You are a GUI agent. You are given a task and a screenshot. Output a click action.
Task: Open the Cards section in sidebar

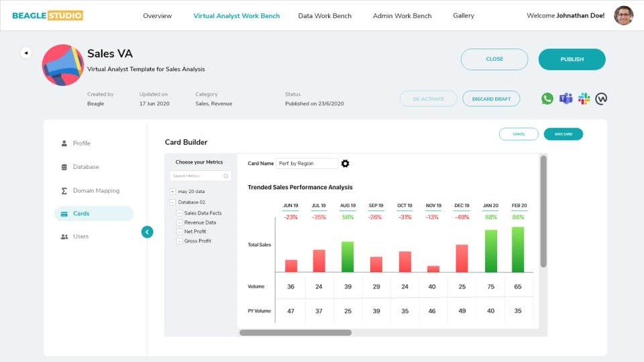pyautogui.click(x=94, y=213)
